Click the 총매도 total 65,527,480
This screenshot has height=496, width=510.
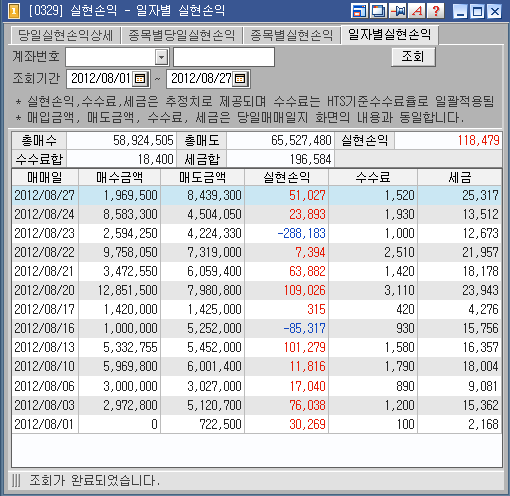click(301, 140)
